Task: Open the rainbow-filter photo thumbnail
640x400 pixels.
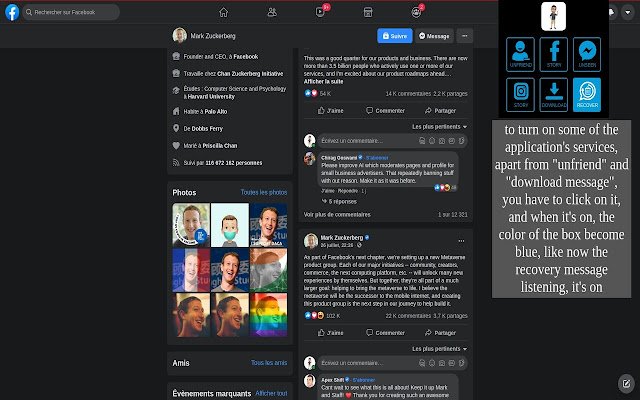Action: pyautogui.click(x=269, y=315)
